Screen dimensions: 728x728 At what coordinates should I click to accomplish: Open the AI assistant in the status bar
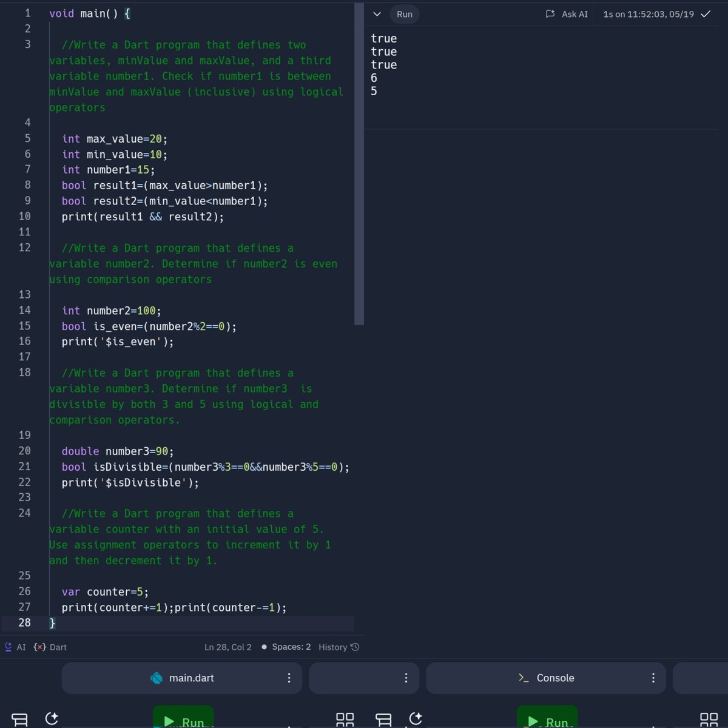pos(15,647)
